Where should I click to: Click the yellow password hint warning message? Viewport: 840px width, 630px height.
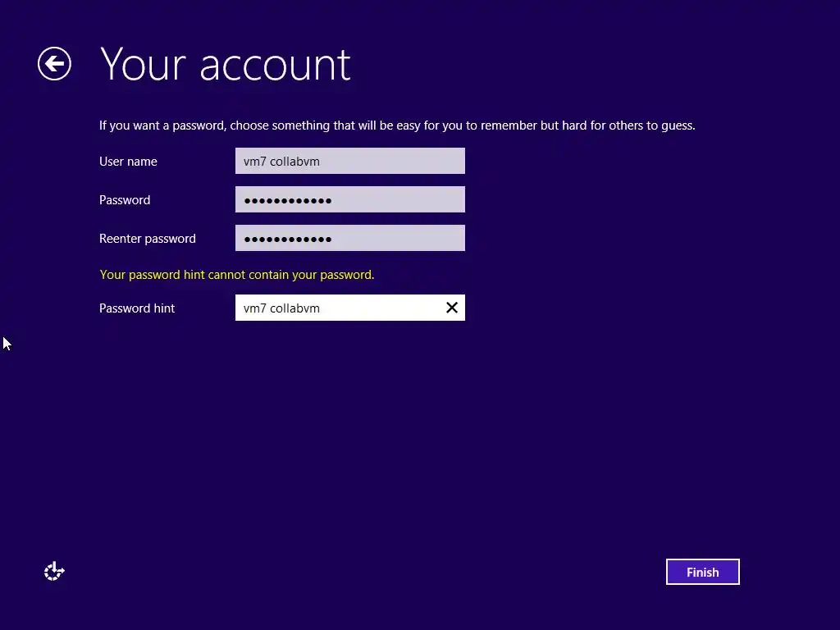pos(237,275)
